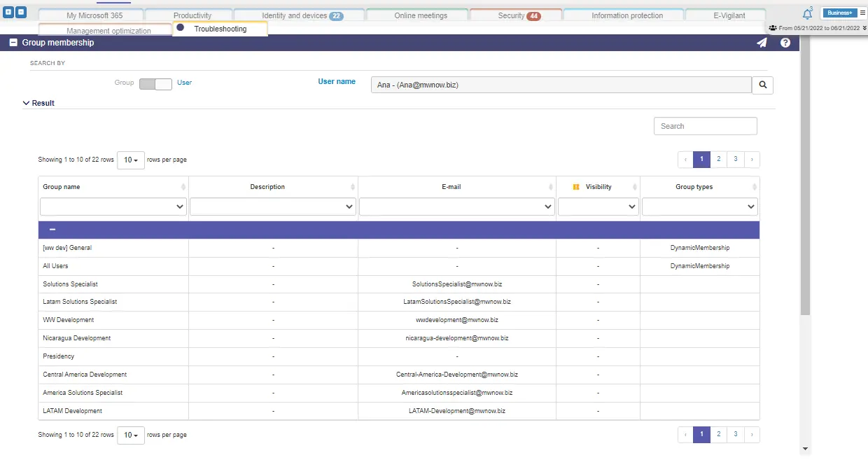
Task: Sort by Visibility column arrows
Action: pyautogui.click(x=635, y=187)
